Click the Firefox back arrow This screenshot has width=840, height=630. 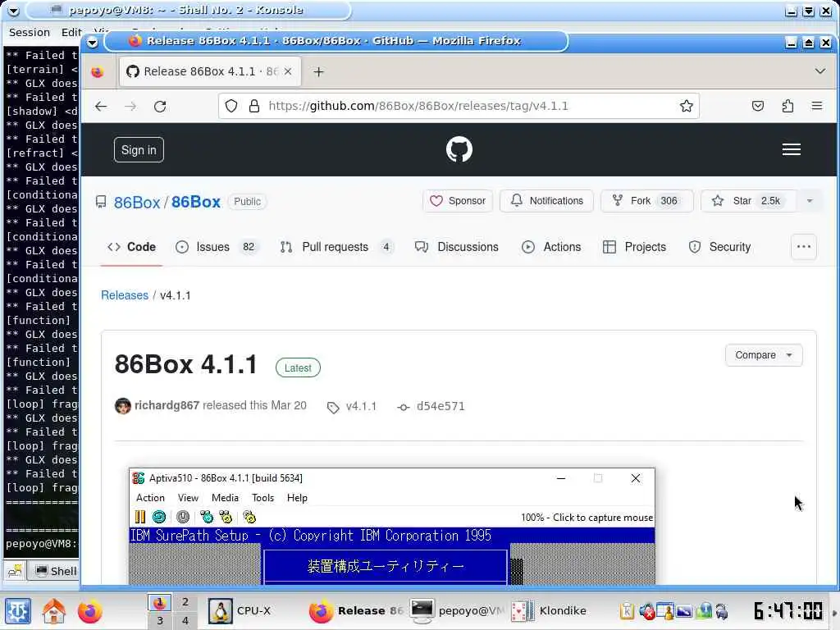[101, 106]
